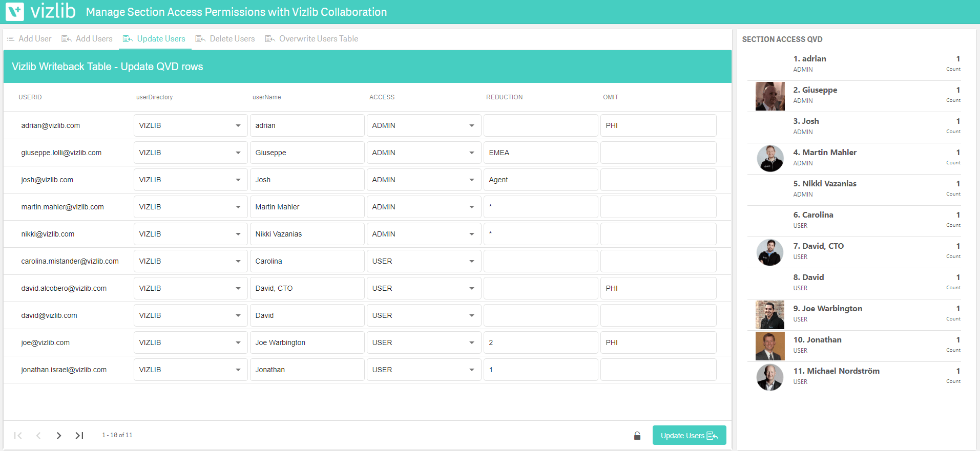Click the userDirectory column header
The width and height of the screenshot is (980, 451).
154,97
